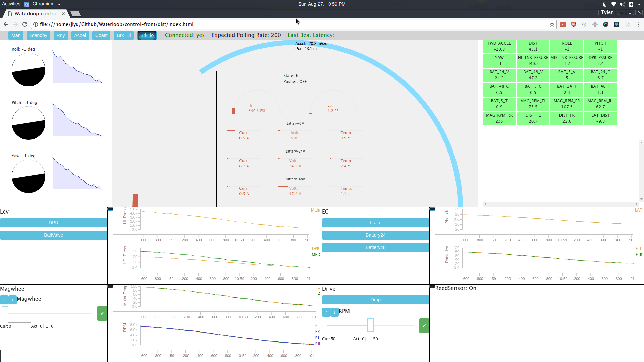Bookmark page with the star icon
The height and width of the screenshot is (362, 644).
click(552, 24)
